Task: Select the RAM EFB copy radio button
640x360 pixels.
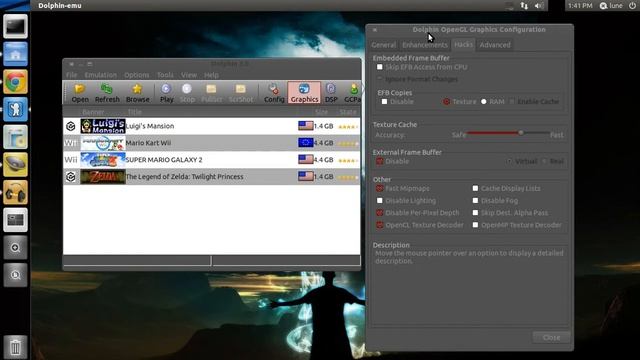Action: tap(484, 102)
